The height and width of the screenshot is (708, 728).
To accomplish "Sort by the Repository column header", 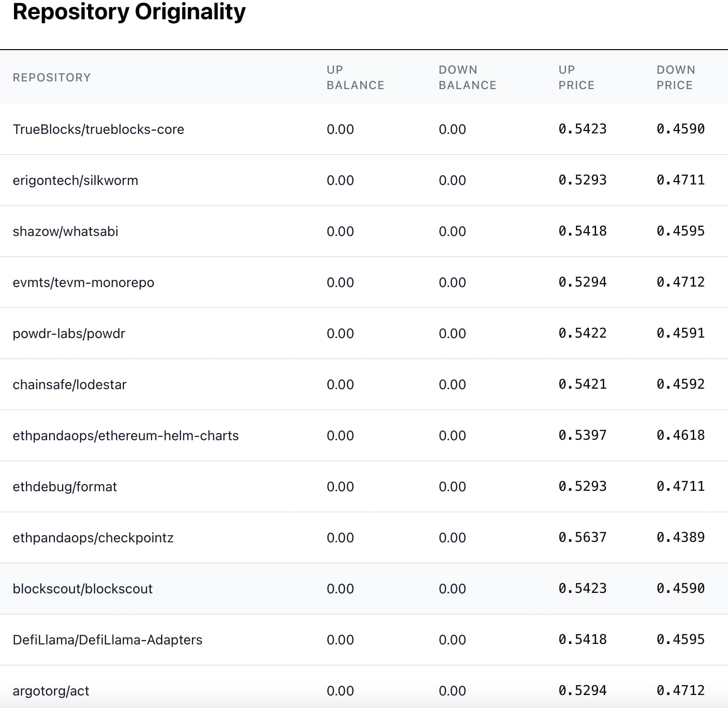I will [x=52, y=78].
